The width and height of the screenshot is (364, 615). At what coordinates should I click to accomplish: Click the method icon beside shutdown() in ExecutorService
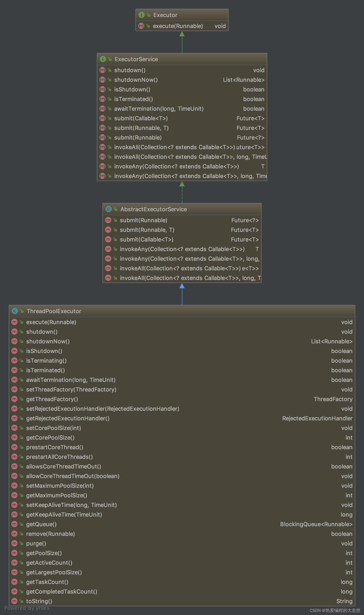click(103, 70)
